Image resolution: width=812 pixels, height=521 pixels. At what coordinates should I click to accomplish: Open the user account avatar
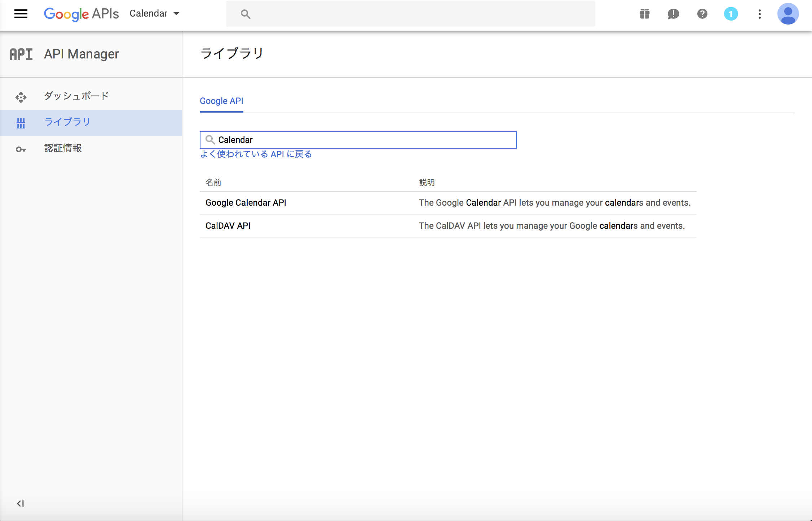click(x=788, y=14)
